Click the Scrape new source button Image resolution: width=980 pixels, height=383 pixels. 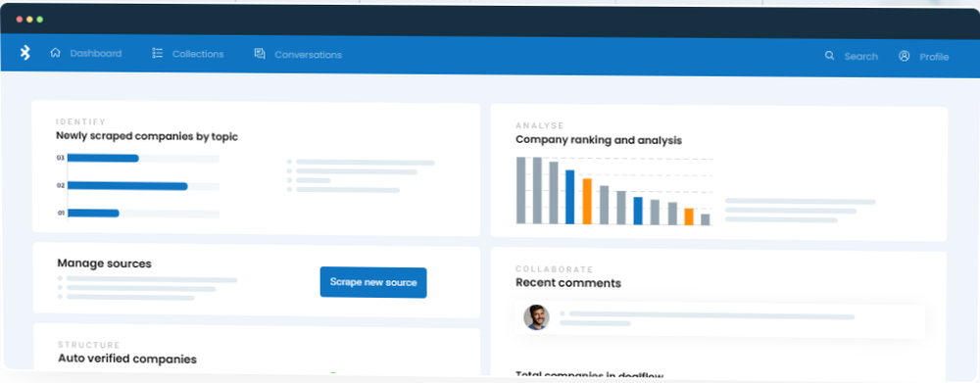tap(373, 282)
